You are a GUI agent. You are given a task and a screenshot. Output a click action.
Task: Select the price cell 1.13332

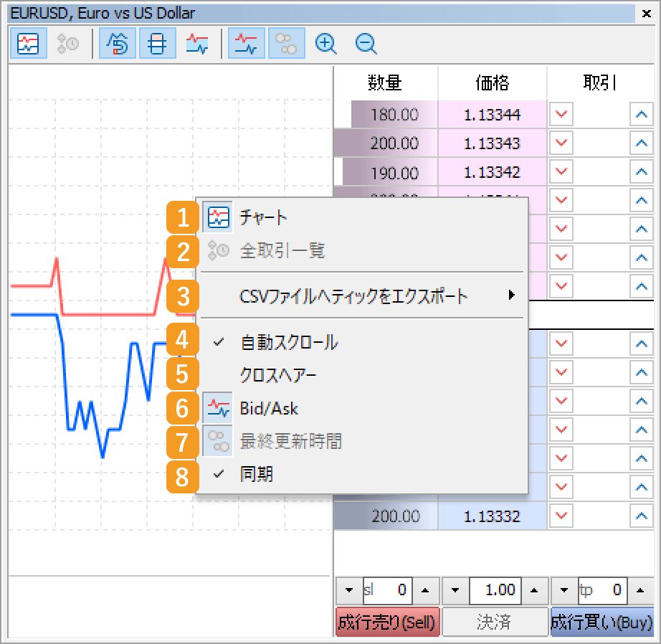(493, 516)
